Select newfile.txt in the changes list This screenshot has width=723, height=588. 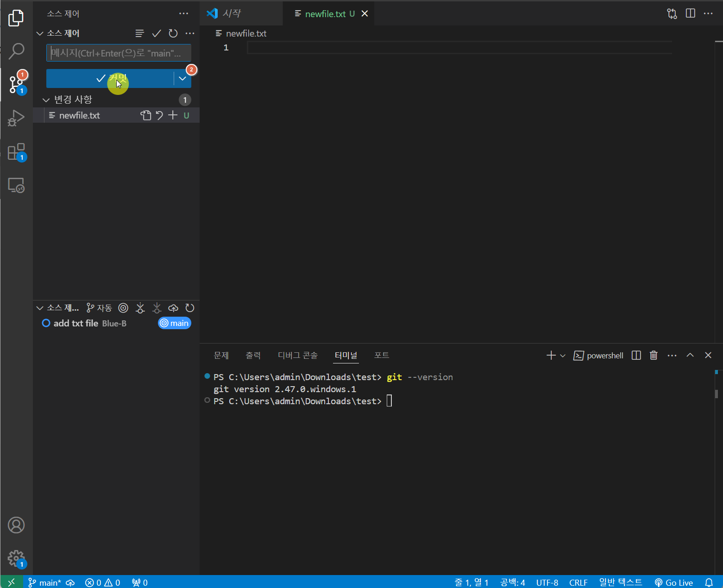click(x=116, y=115)
